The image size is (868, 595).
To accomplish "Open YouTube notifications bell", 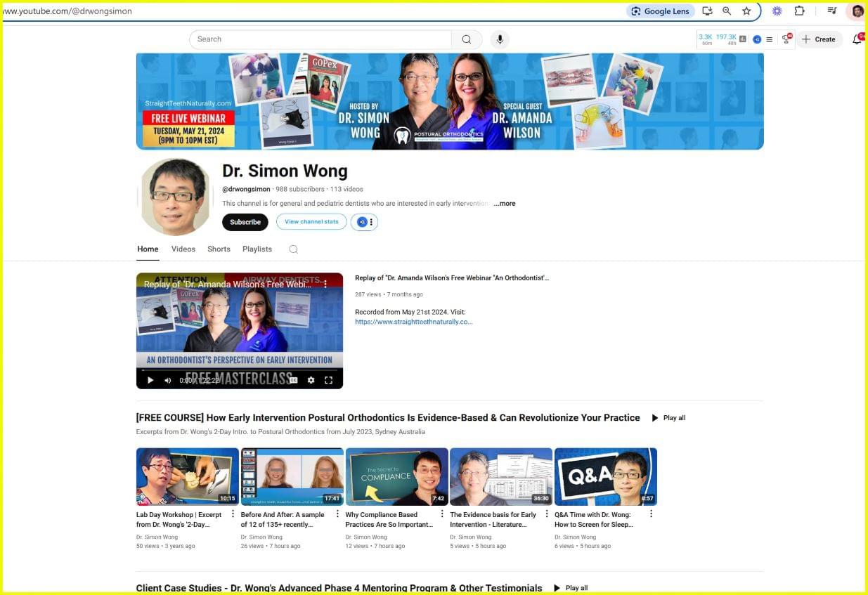I will [857, 39].
